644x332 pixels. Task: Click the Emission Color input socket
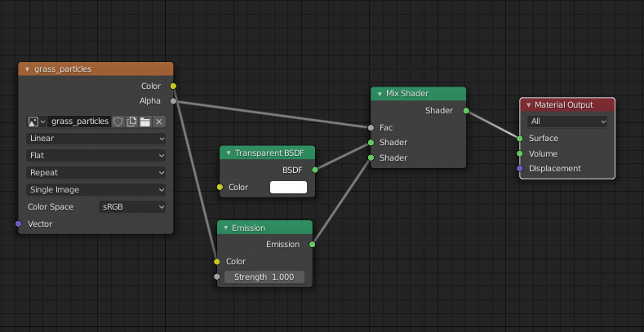point(217,261)
